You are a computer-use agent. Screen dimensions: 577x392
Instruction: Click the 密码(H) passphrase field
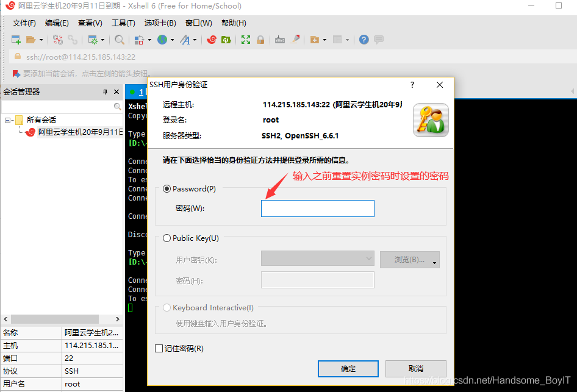pos(318,280)
